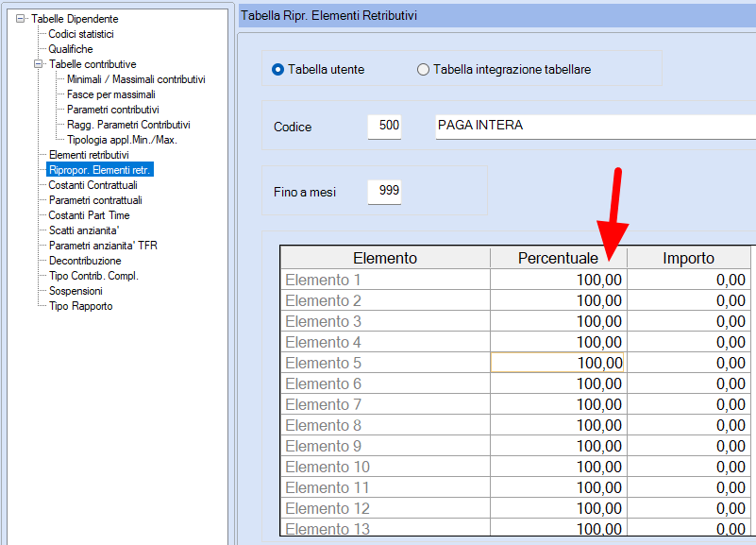Select Percentuale cell of Elemento 2

coord(559,300)
